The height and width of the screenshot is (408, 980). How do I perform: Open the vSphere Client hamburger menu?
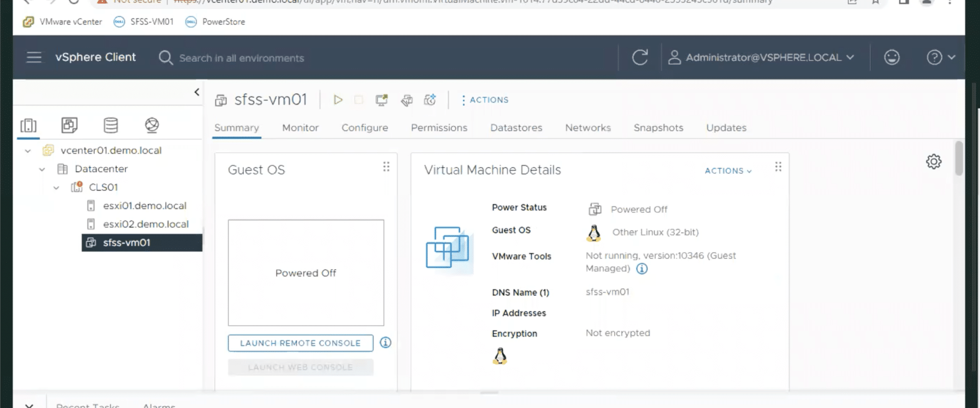34,57
